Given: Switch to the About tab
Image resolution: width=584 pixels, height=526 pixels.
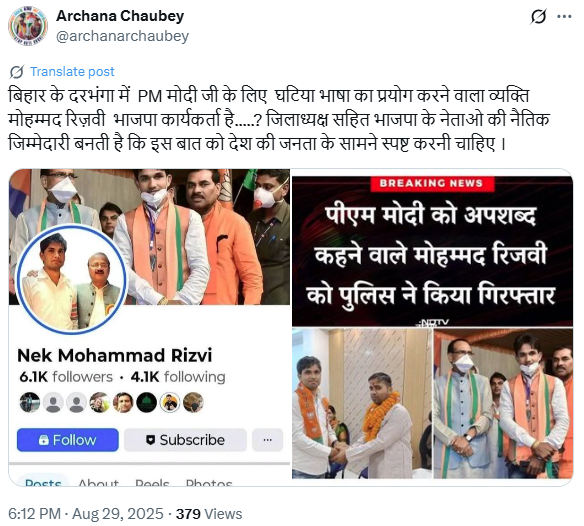Looking at the screenshot, I should click(x=98, y=482).
